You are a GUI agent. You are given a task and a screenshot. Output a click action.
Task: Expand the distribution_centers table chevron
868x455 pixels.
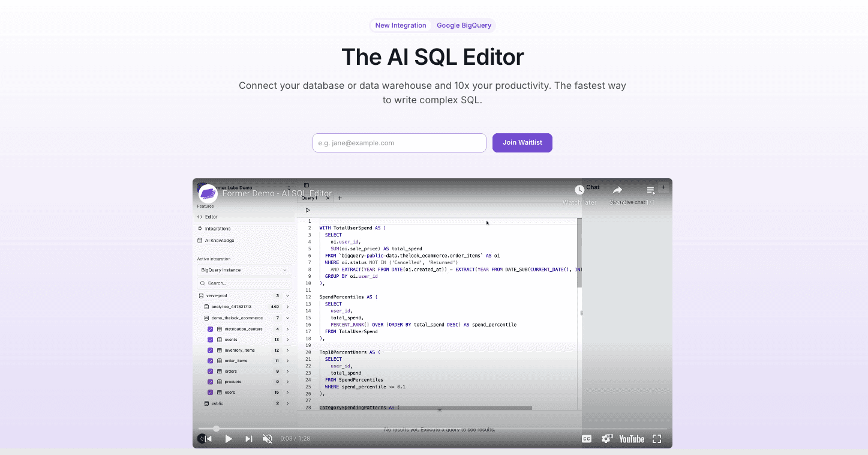[287, 329]
